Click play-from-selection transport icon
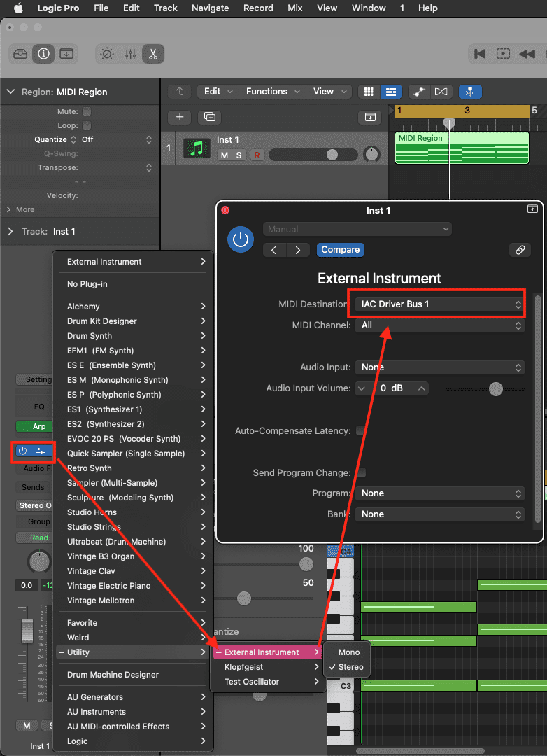The height and width of the screenshot is (756, 547). pos(503,54)
